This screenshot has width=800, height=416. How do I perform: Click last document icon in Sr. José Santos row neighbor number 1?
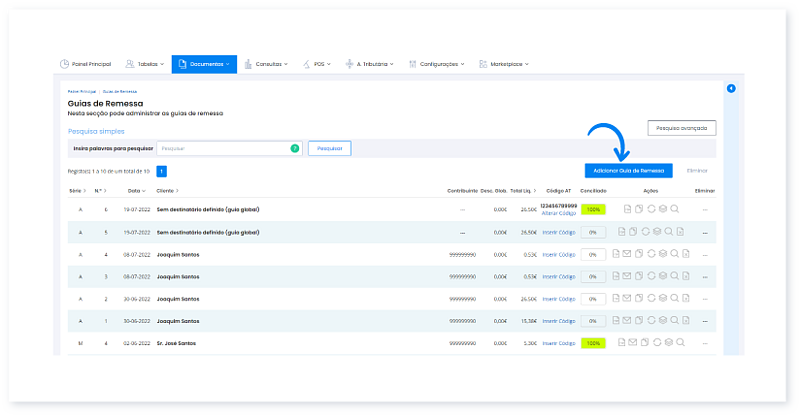[x=686, y=320]
